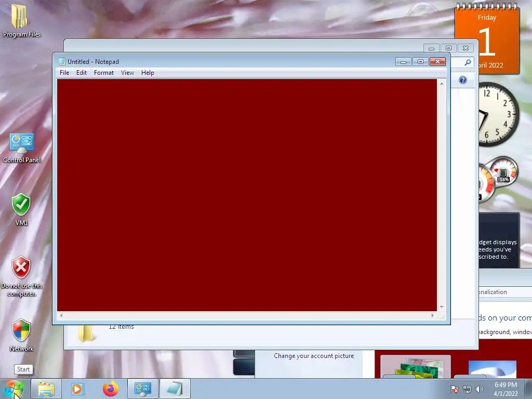Launch Firefox from the taskbar
This screenshot has height=399, width=532.
tap(111, 389)
